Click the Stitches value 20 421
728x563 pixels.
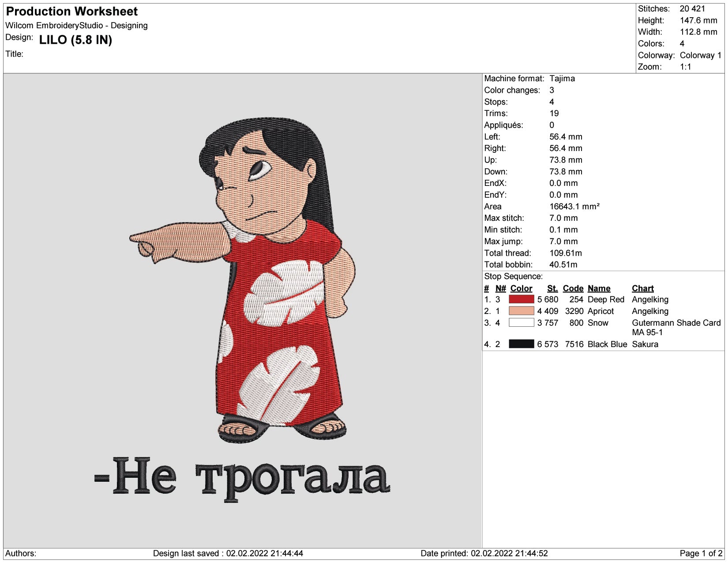pos(692,8)
